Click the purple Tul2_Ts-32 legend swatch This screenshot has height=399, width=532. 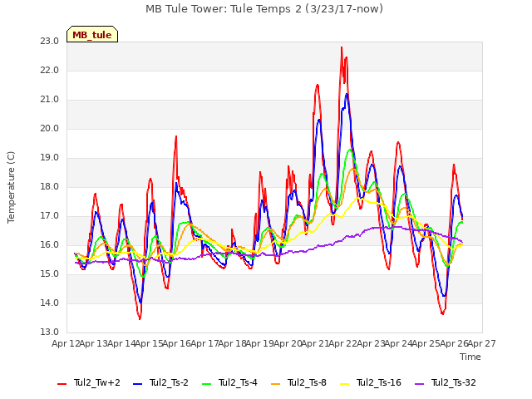pos(420,384)
